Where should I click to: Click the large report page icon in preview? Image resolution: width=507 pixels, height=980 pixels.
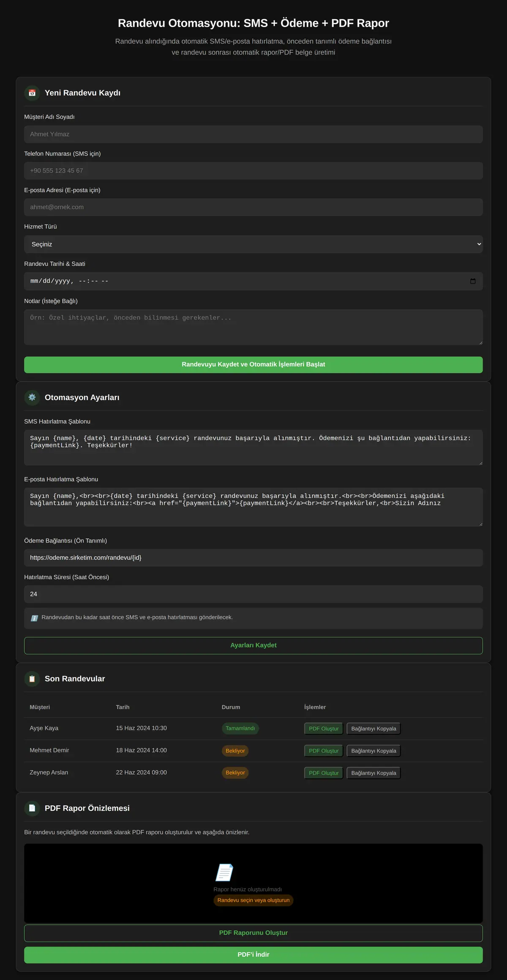(x=224, y=872)
